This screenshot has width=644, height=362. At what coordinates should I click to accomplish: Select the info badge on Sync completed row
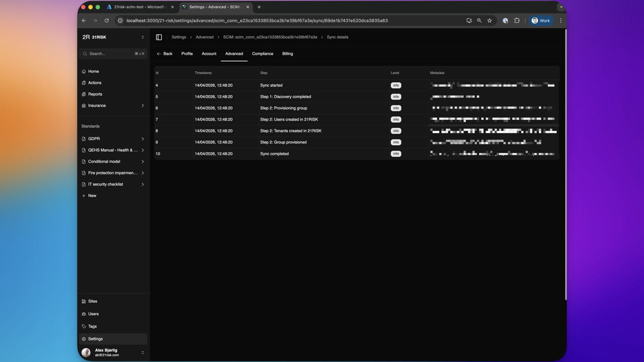[396, 153]
